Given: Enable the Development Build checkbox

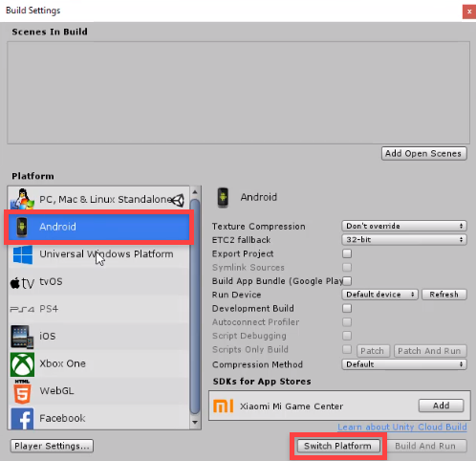Looking at the screenshot, I should coord(347,308).
